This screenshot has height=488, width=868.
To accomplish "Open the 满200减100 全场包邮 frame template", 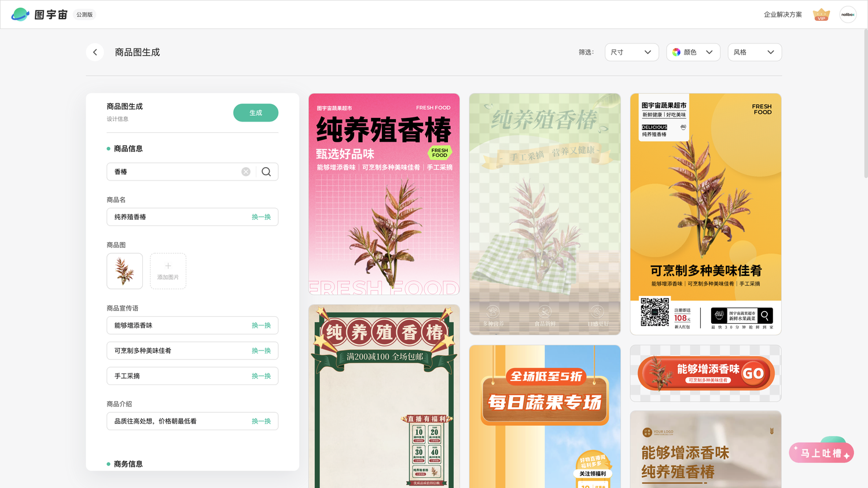I will click(x=384, y=397).
